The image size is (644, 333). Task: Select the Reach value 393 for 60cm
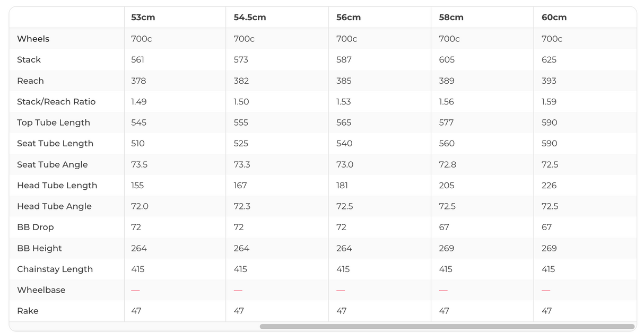(x=549, y=81)
